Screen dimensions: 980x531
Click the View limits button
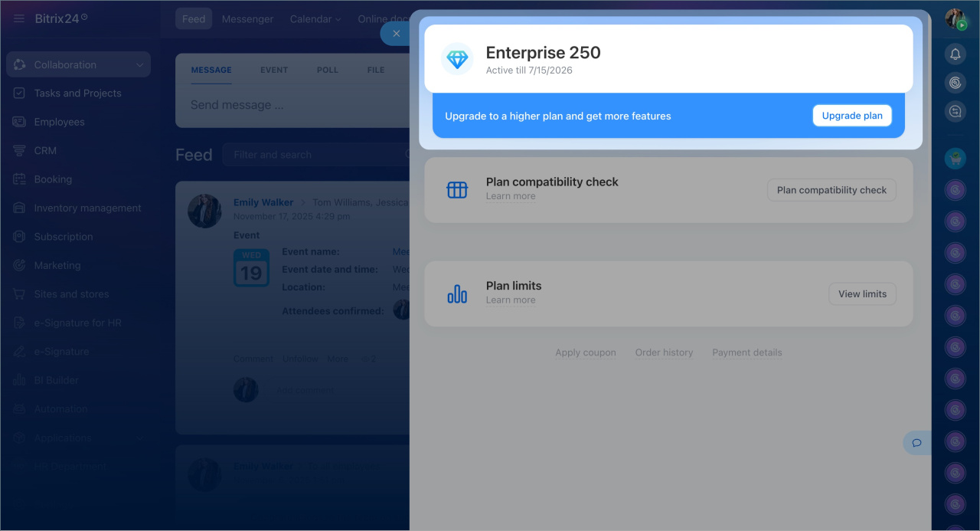coord(862,294)
